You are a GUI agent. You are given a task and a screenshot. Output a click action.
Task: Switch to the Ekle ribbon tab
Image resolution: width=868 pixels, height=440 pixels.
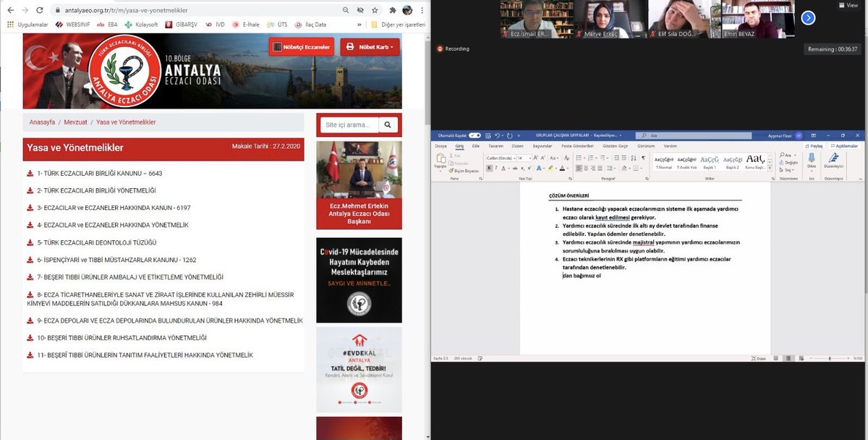pyautogui.click(x=475, y=146)
